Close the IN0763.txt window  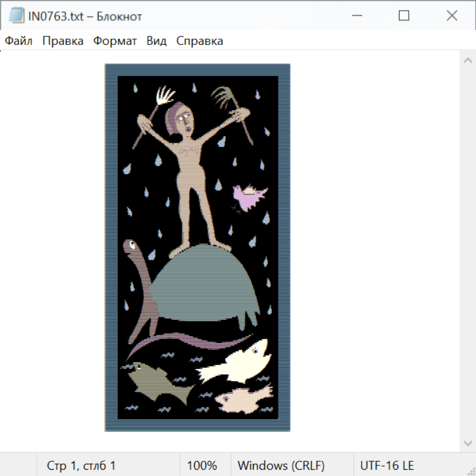click(x=452, y=16)
